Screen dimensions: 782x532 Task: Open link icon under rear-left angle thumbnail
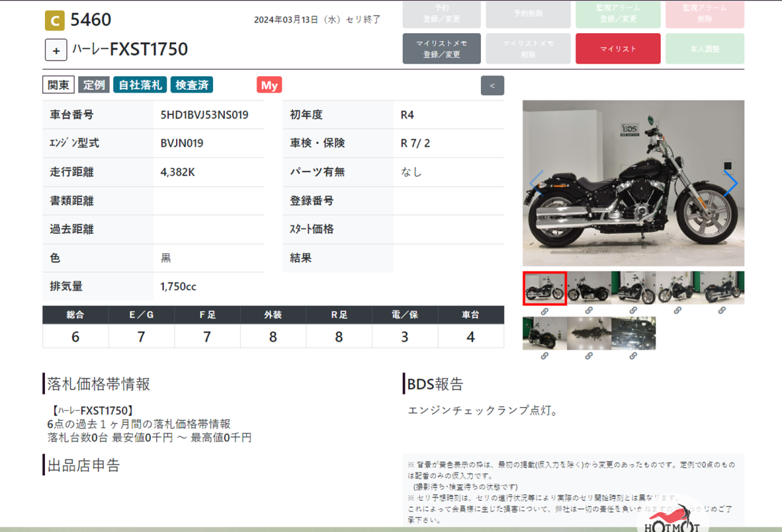coord(544,356)
